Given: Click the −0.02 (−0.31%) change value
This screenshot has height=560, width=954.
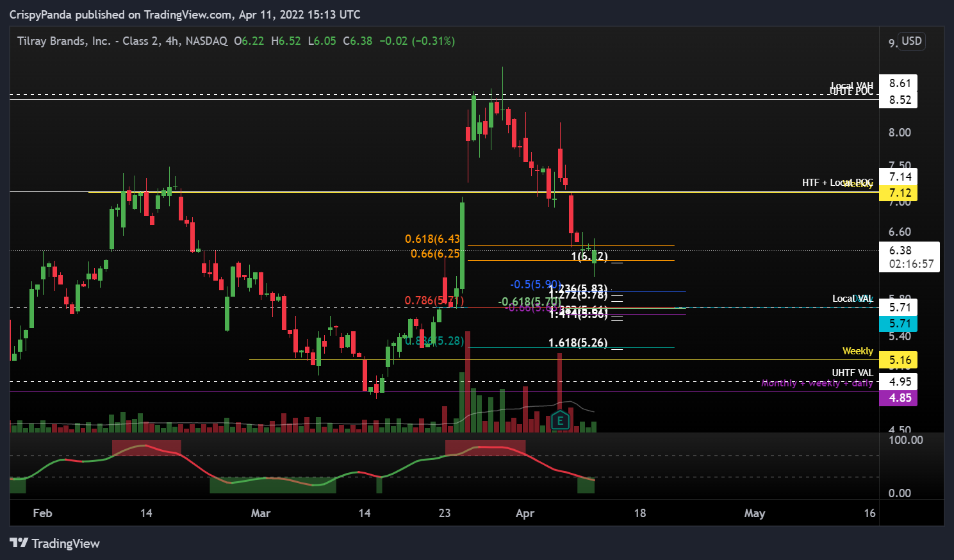Looking at the screenshot, I should click(417, 41).
